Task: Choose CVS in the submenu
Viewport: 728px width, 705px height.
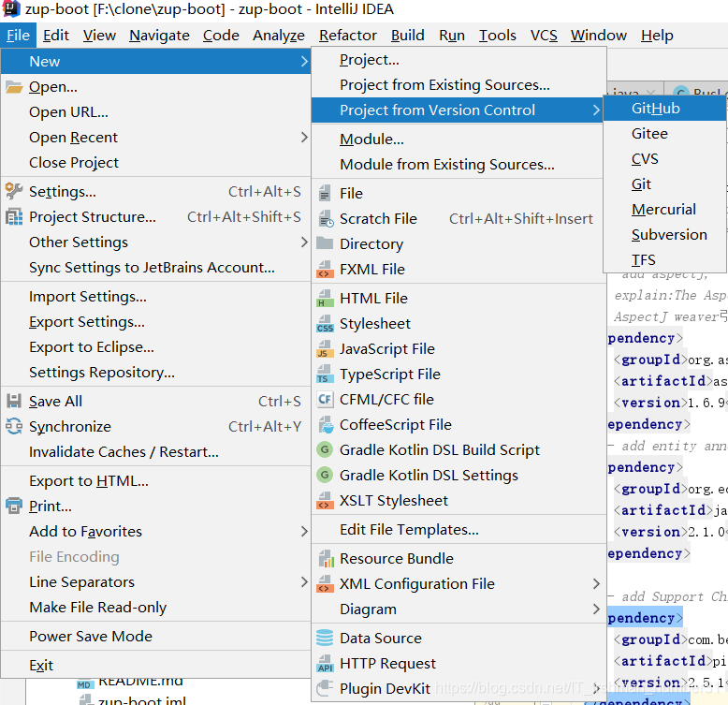Action: click(665, 159)
